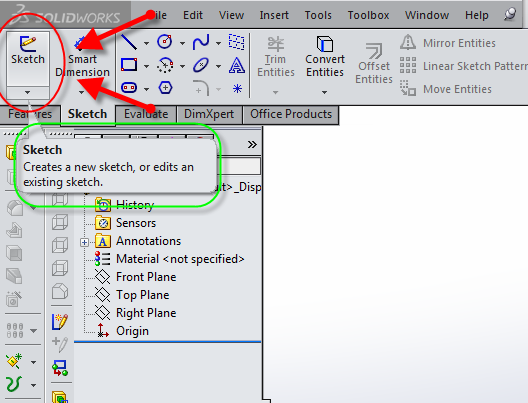This screenshot has height=403, width=528.
Task: Open the Sketch button dropdown arrow
Action: 28,92
